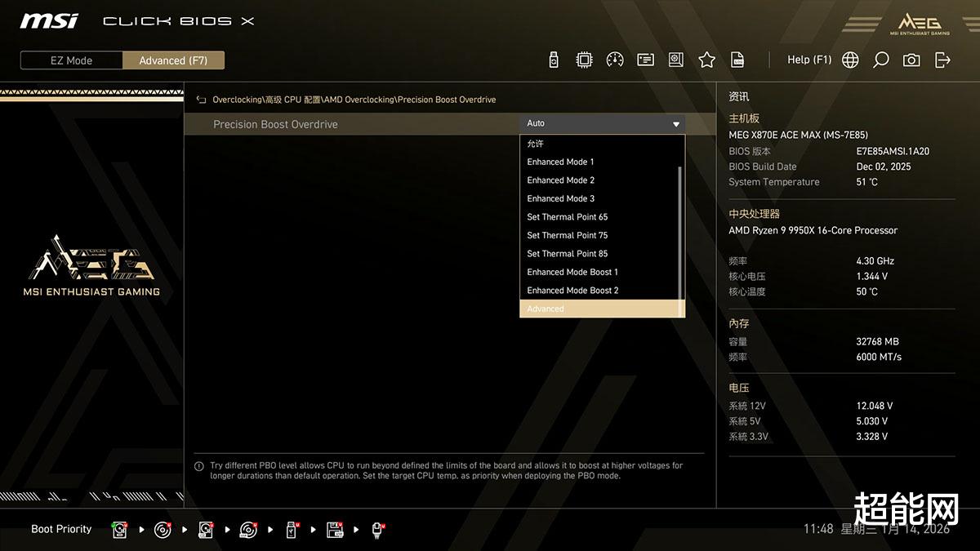Viewport: 980px width, 551px height.
Task: Open the LOG file icon
Action: (737, 60)
